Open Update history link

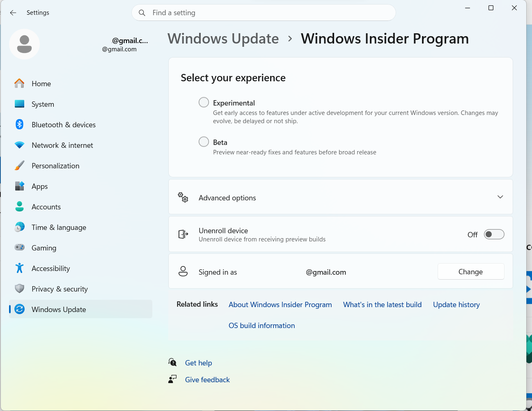coord(456,305)
